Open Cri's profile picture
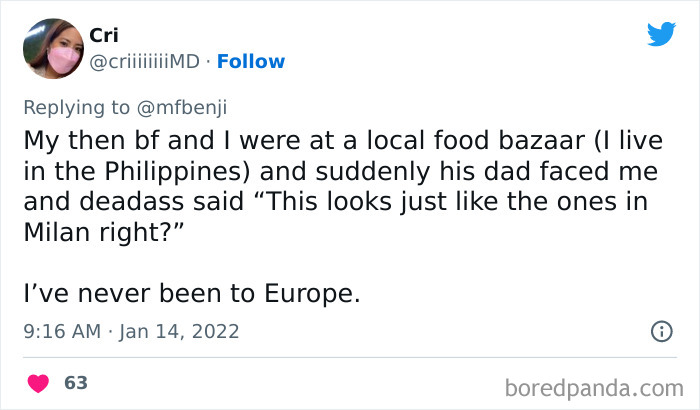Image resolution: width=700 pixels, height=410 pixels. (x=52, y=48)
